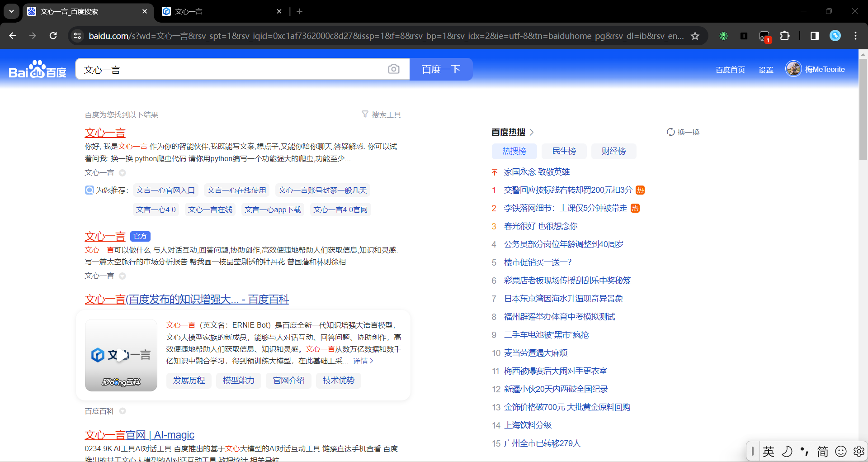The image size is (868, 462).
Task: Click the 换一换 refresh icon
Action: tap(670, 132)
